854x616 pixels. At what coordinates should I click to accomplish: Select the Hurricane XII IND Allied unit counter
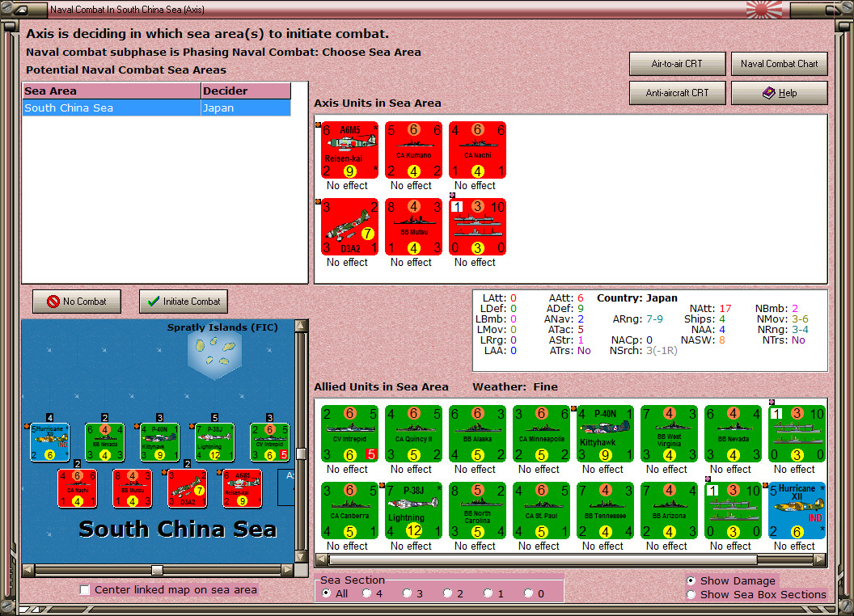[797, 510]
